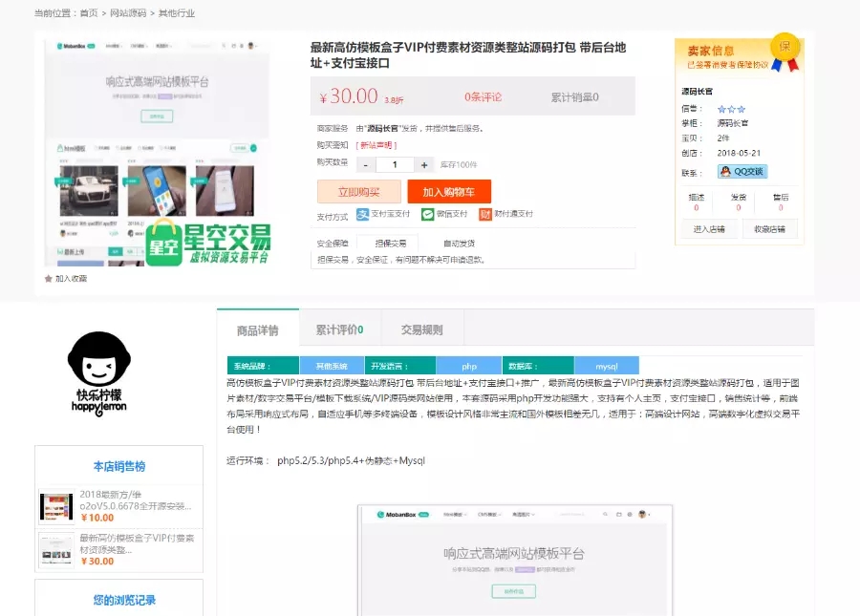Open QQ交谈 chat with seller
The width and height of the screenshot is (860, 616).
tap(742, 172)
